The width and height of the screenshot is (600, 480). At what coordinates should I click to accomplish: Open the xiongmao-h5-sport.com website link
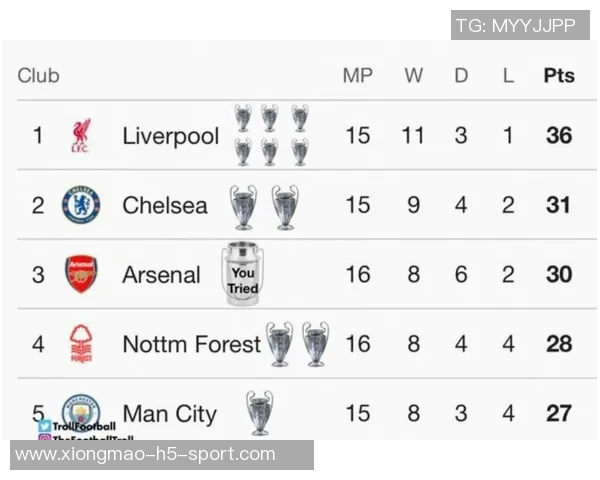146,454
